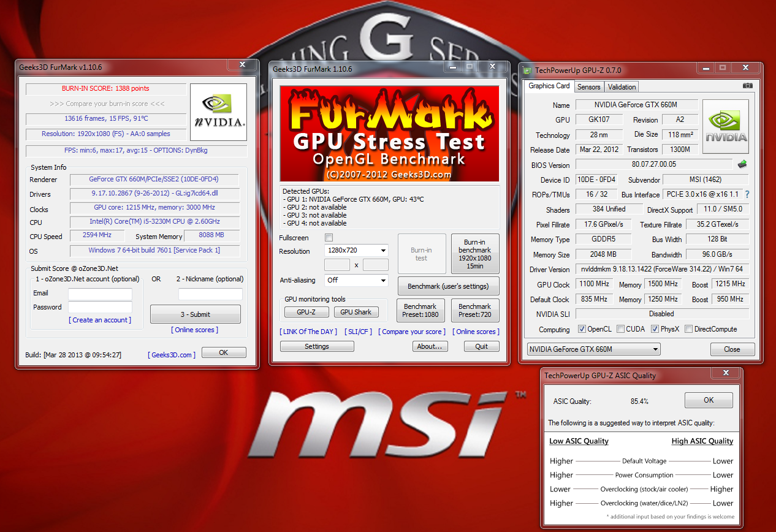Open Online scores link in FurMark main window
The image size is (776, 532).
tap(476, 332)
